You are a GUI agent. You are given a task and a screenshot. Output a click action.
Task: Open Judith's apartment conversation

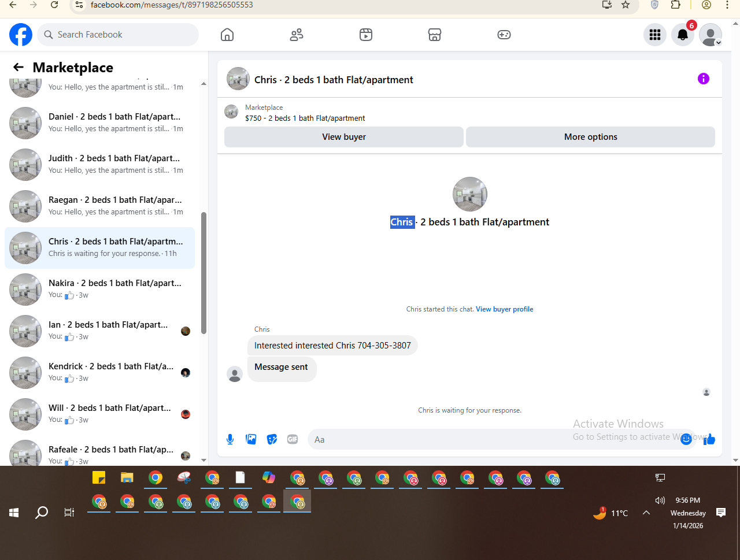pos(99,164)
